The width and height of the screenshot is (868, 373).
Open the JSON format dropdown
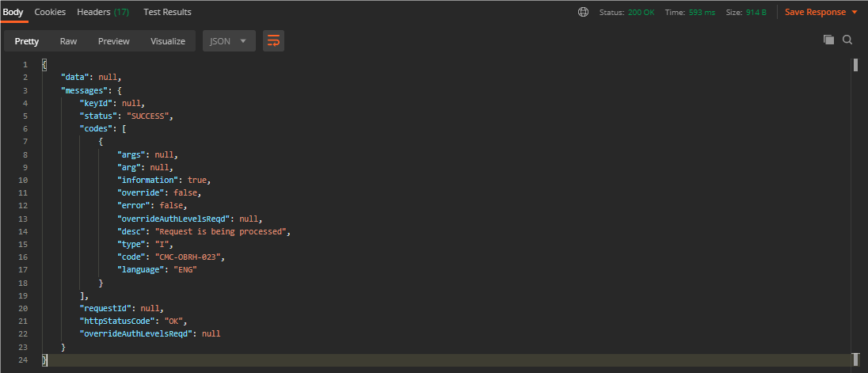pos(229,41)
